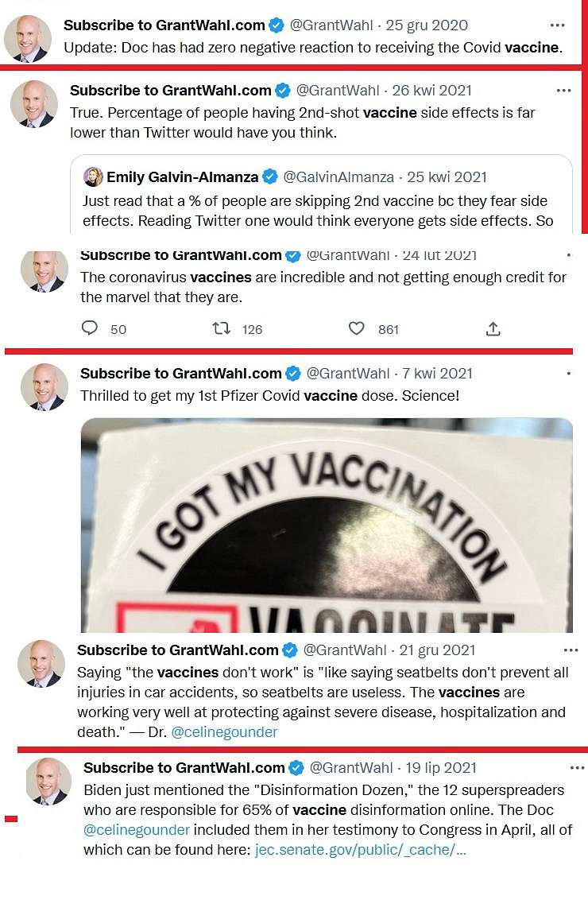Open the I Got My Vaccination photo
588x900 pixels.
[x=327, y=525]
